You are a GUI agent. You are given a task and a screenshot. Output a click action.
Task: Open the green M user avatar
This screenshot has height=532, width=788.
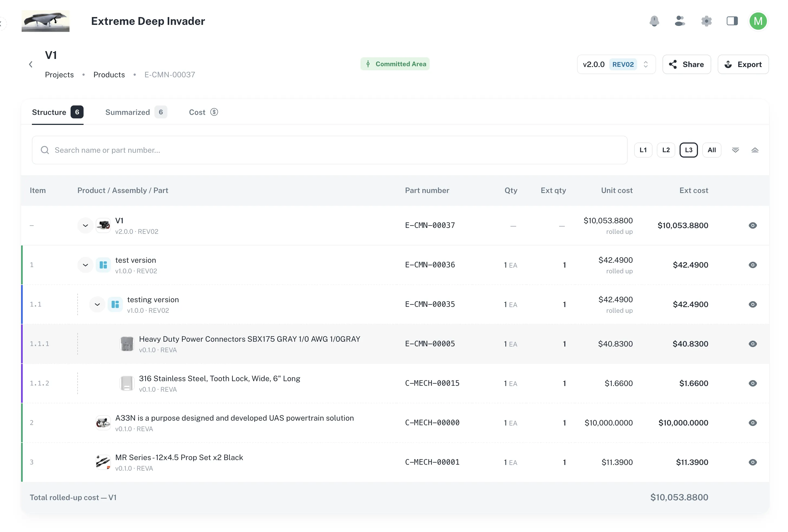[758, 21]
